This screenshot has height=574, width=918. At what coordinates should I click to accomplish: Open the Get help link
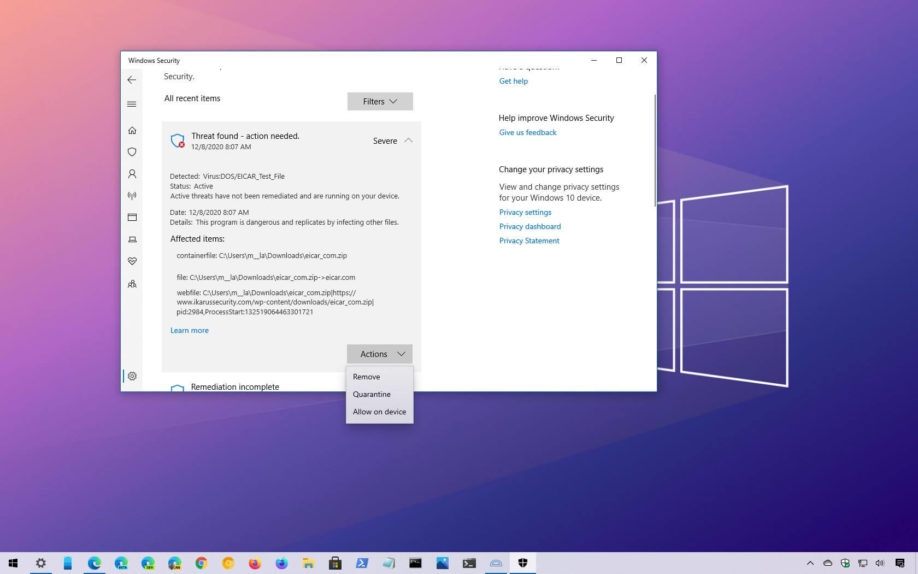point(513,81)
